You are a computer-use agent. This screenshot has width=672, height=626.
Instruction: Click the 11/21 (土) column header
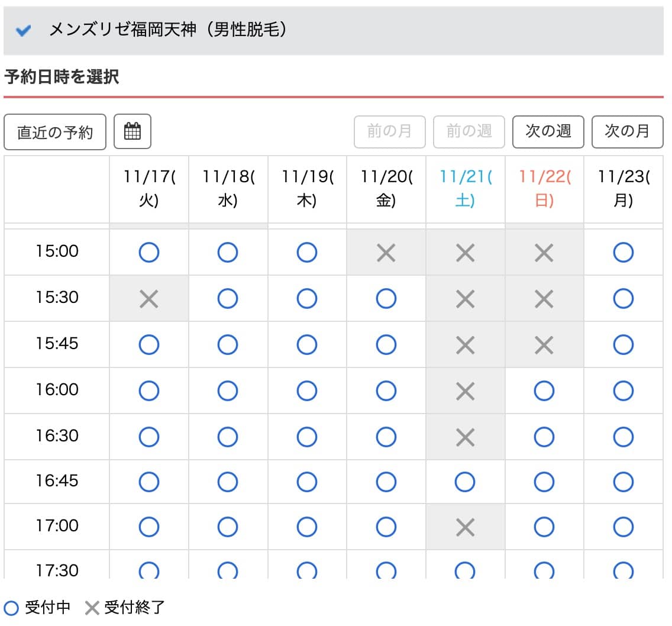(465, 189)
